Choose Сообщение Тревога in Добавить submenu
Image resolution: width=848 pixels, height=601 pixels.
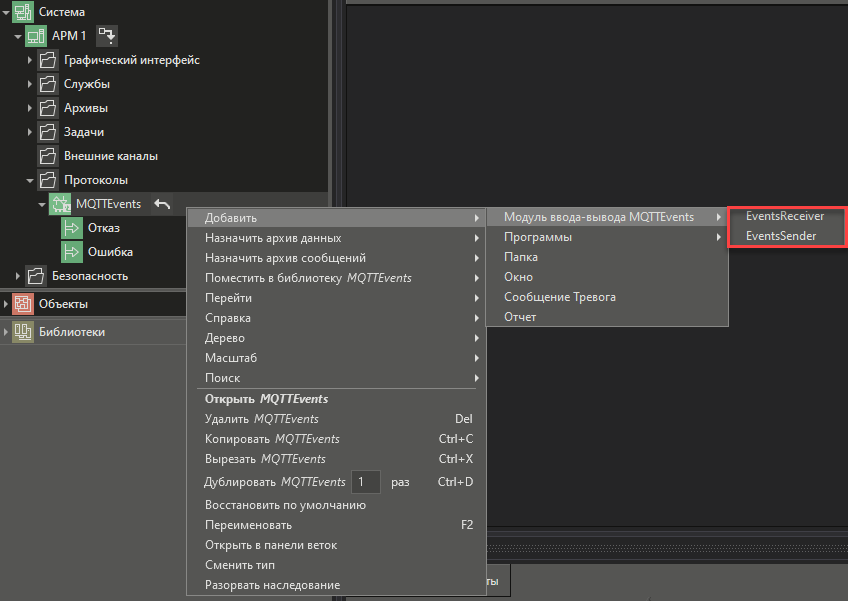559,297
